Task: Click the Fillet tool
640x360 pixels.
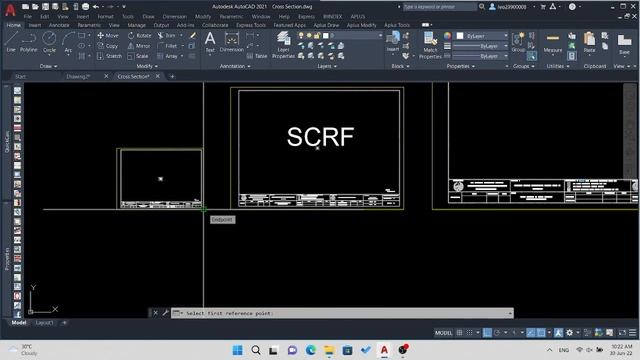Action: (167, 46)
